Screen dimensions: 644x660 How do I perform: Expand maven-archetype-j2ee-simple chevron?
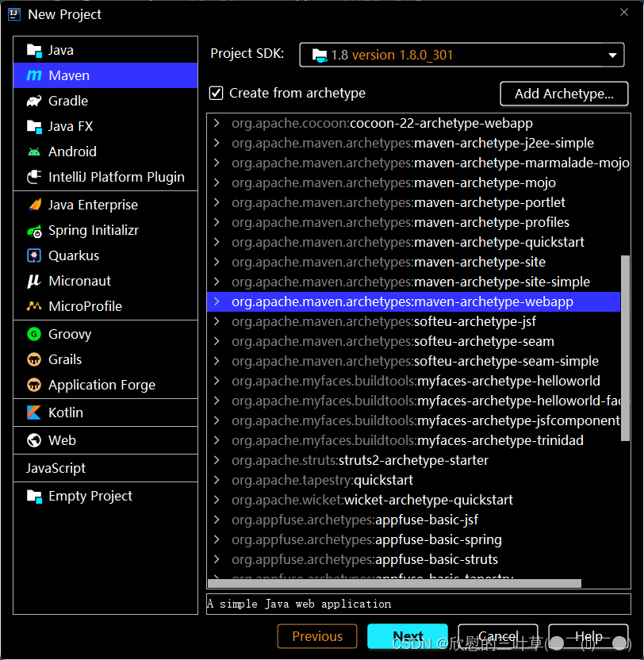217,143
